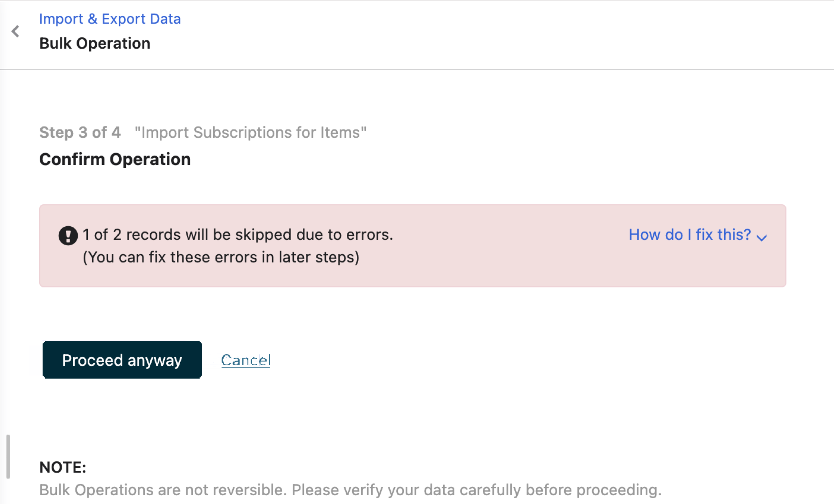The width and height of the screenshot is (834, 504).
Task: Cancel the bulk operation
Action: click(x=246, y=360)
